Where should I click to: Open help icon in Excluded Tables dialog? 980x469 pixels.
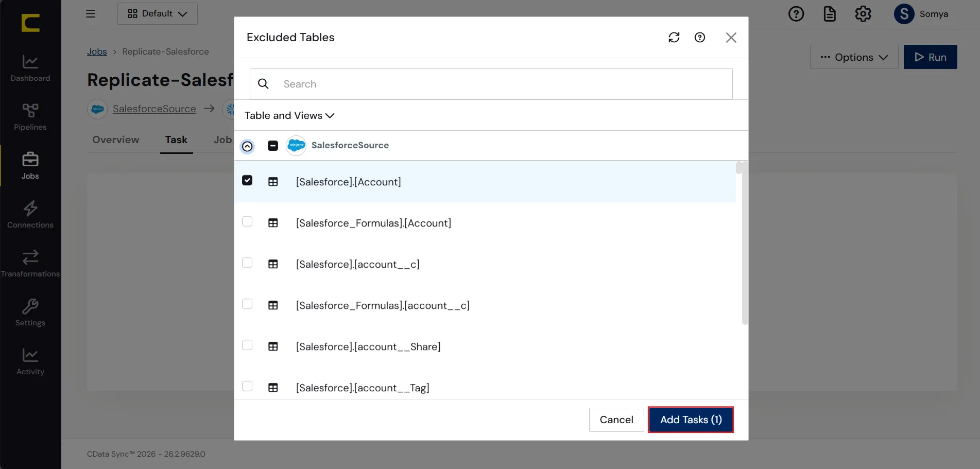pyautogui.click(x=700, y=38)
